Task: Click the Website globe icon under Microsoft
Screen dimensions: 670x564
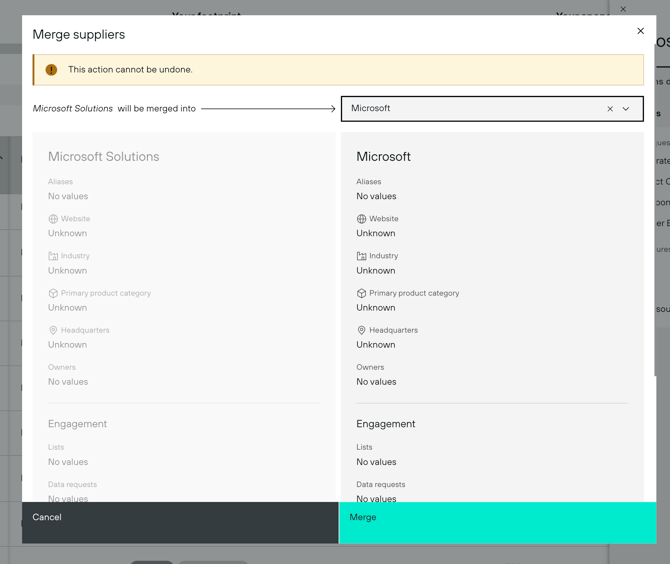Action: click(x=361, y=219)
